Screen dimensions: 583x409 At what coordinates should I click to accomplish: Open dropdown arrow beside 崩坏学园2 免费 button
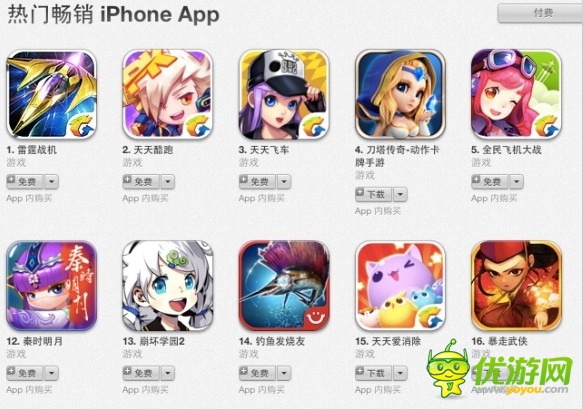click(168, 373)
